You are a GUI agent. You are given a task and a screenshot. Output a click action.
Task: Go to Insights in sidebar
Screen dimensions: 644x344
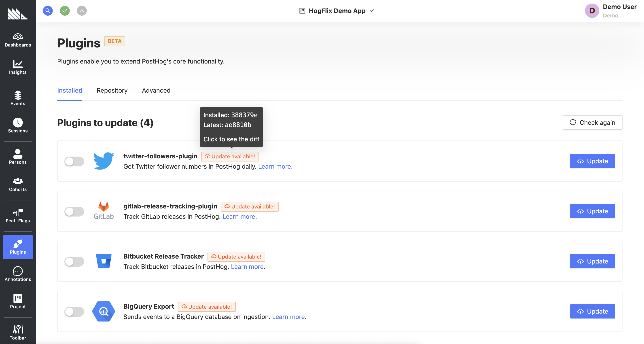(18, 67)
